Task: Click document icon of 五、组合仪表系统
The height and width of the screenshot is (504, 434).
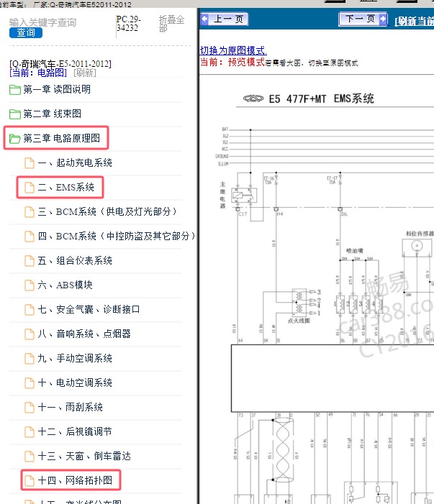Action: [30, 261]
